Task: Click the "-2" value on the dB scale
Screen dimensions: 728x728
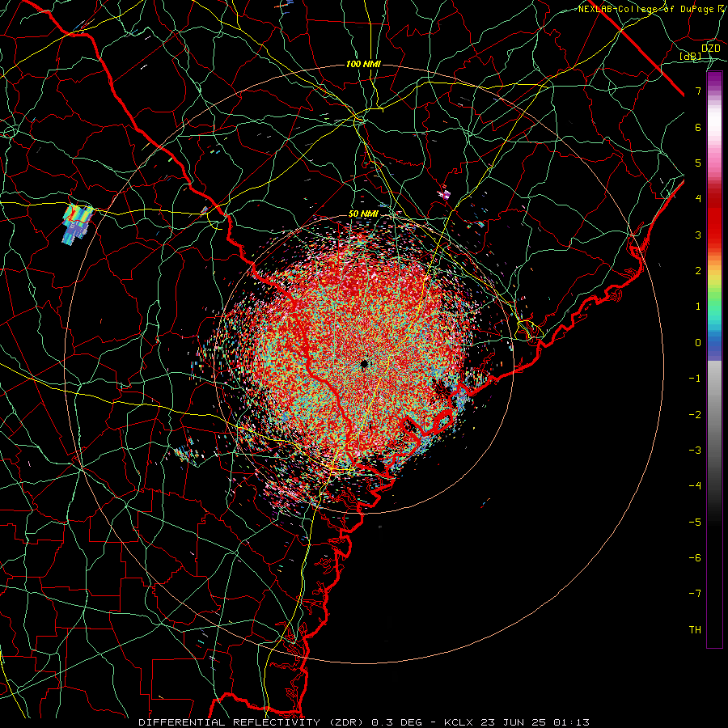Action: (695, 415)
